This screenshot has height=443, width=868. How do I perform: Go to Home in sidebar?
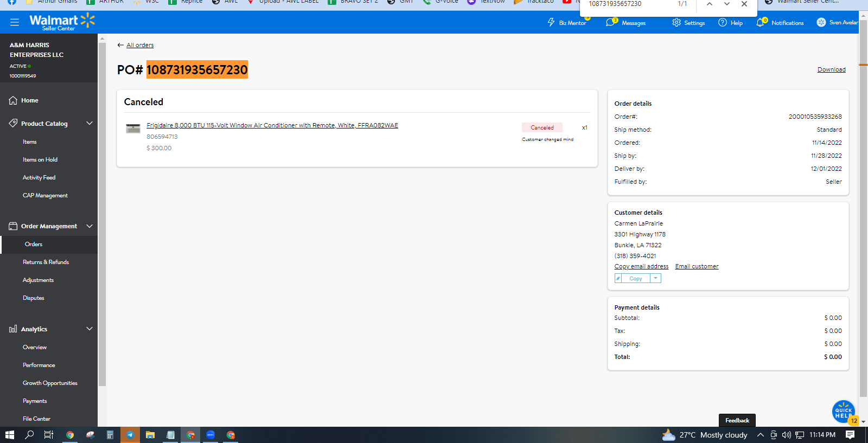pyautogui.click(x=29, y=100)
